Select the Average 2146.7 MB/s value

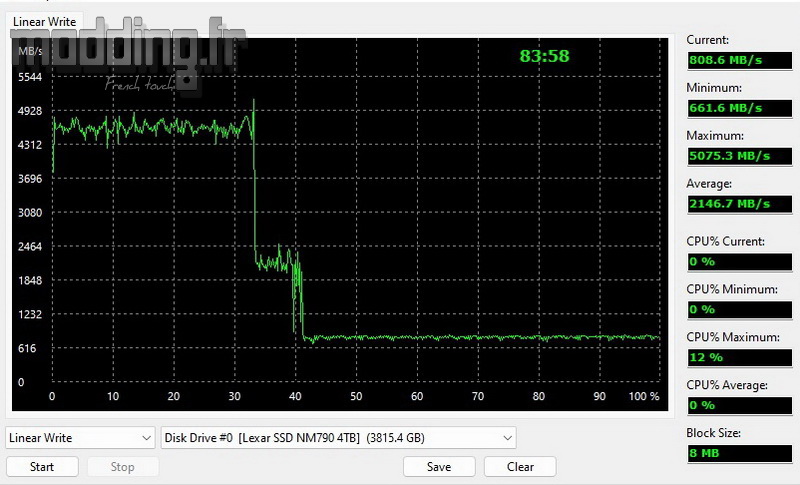tap(739, 204)
